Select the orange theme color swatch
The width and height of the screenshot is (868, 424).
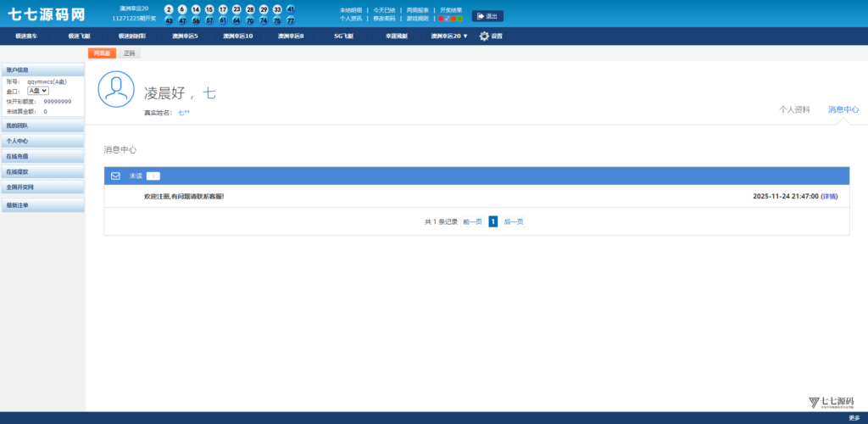click(x=453, y=19)
